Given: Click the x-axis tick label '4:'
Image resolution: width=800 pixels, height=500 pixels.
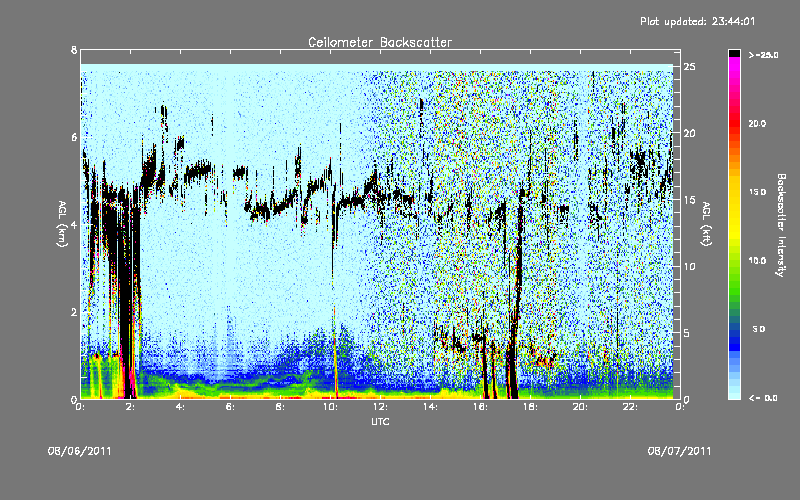Looking at the screenshot, I should click(181, 407).
